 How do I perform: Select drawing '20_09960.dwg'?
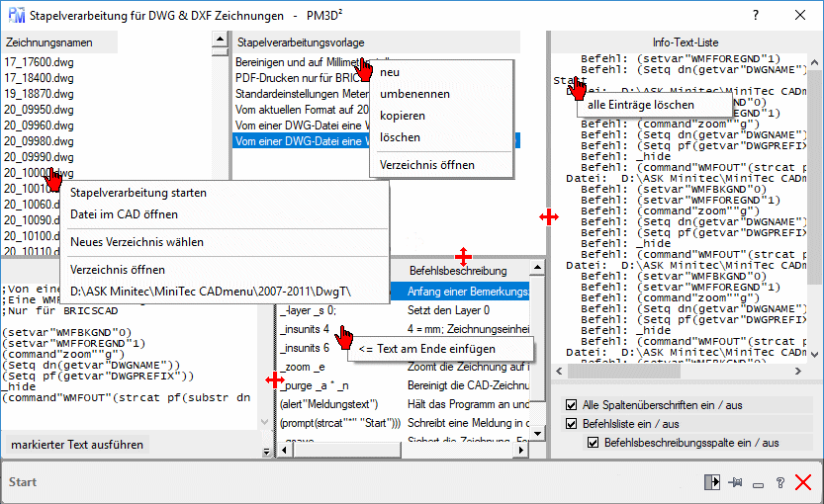tap(39, 125)
